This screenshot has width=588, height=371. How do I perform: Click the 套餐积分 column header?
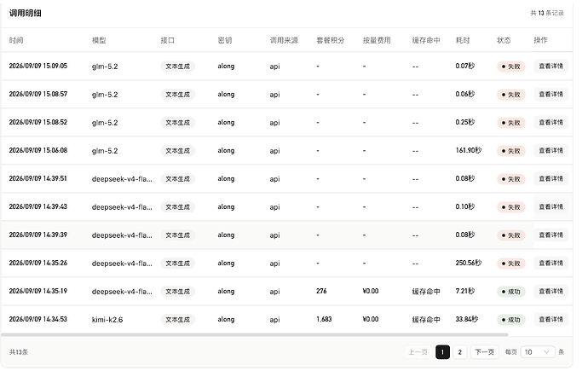click(x=330, y=40)
